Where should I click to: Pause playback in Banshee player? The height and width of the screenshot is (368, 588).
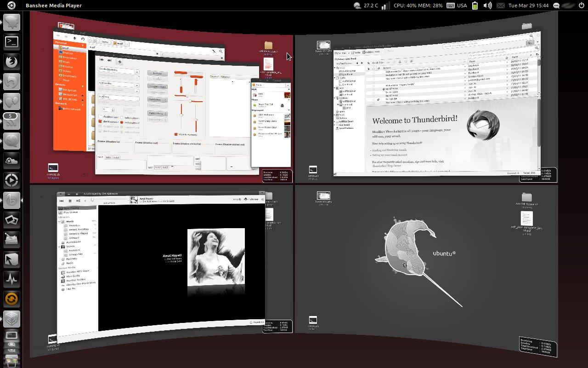(70, 201)
